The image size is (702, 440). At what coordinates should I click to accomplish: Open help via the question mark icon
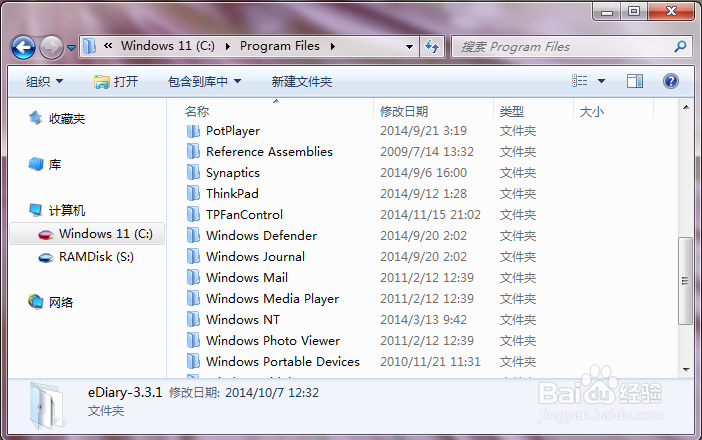click(x=671, y=81)
